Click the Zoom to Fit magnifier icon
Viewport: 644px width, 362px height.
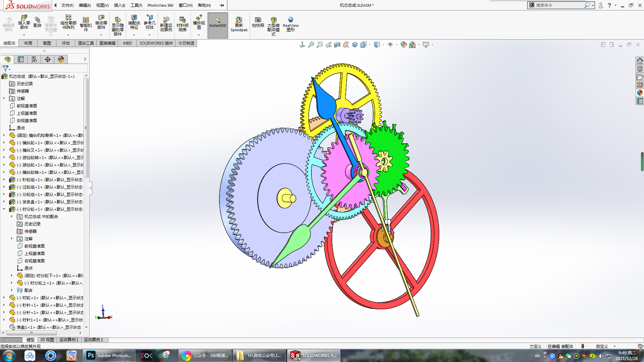(311, 45)
